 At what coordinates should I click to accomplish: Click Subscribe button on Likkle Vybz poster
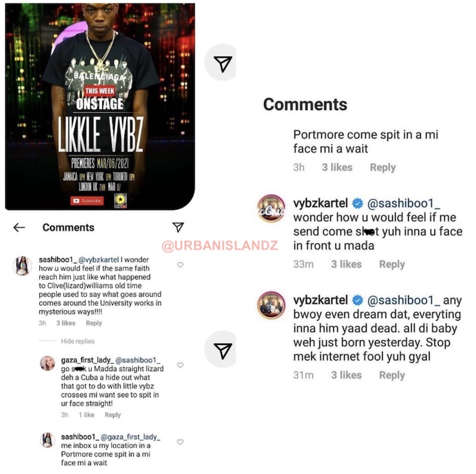(x=87, y=200)
